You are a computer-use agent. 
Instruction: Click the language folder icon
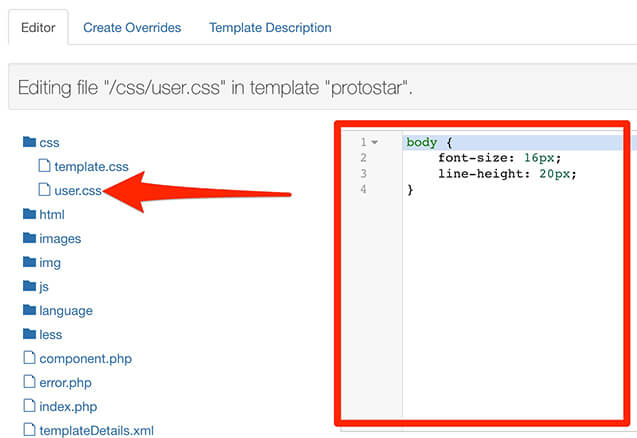click(x=29, y=311)
